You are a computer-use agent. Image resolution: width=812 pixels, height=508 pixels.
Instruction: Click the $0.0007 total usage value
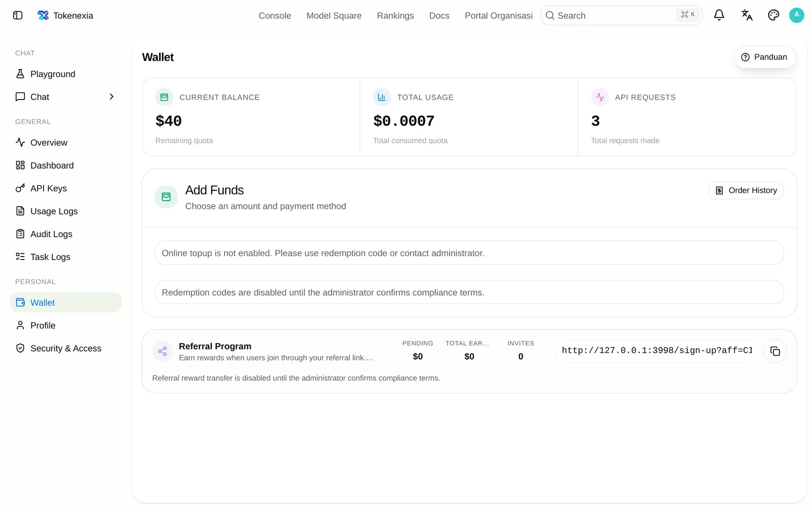tap(403, 121)
